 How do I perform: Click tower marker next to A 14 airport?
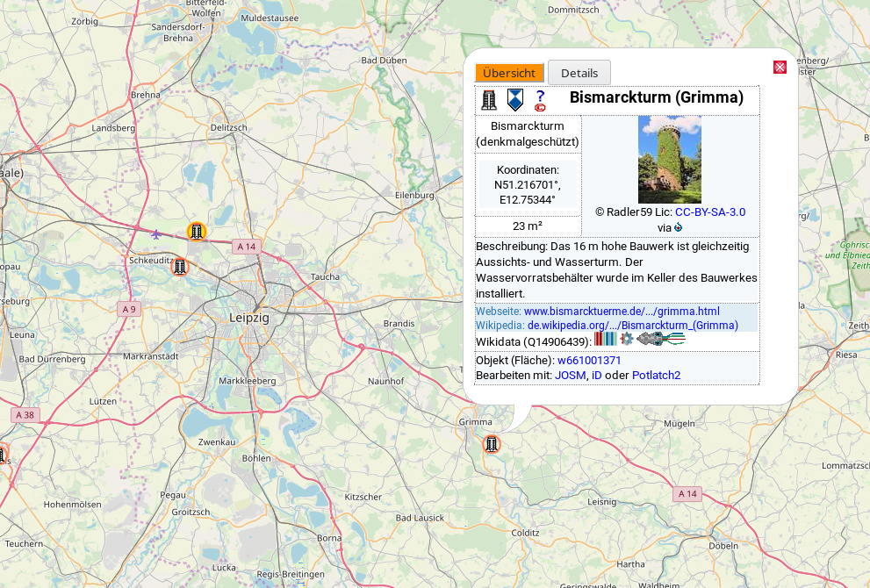coord(197,232)
